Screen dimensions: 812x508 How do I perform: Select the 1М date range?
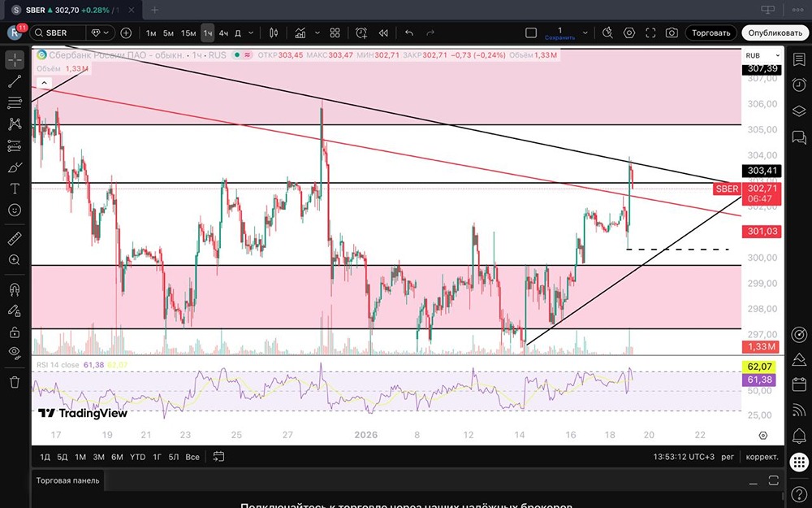(80, 457)
